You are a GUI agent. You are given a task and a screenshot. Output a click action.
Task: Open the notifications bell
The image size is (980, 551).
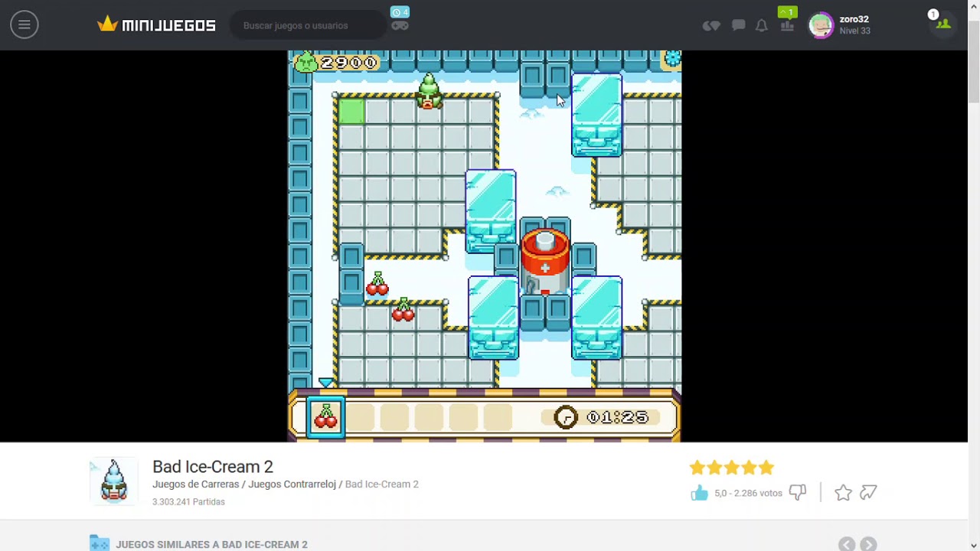coord(761,25)
